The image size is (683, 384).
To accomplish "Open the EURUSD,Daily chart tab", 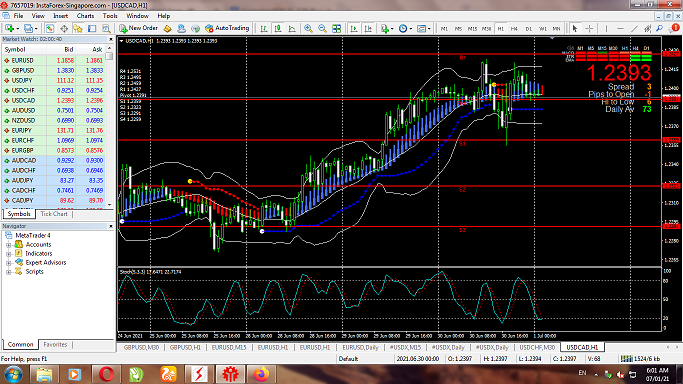I will point(360,347).
